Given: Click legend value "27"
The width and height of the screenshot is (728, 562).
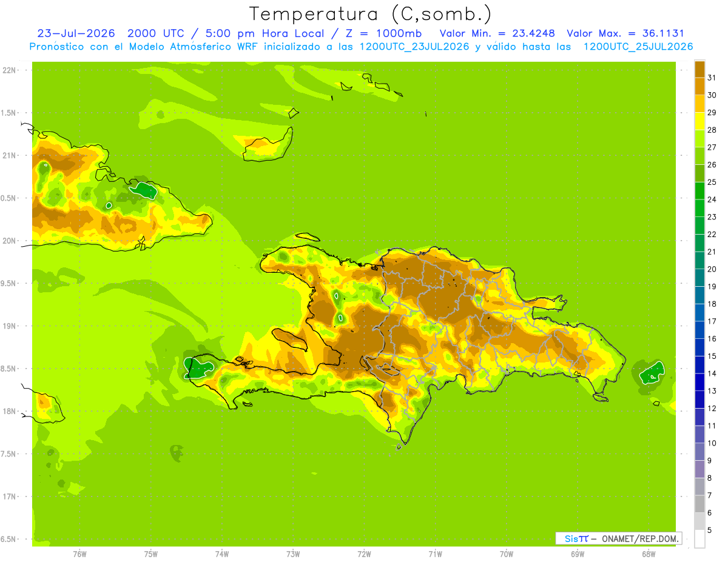Looking at the screenshot, I should click(x=712, y=147).
